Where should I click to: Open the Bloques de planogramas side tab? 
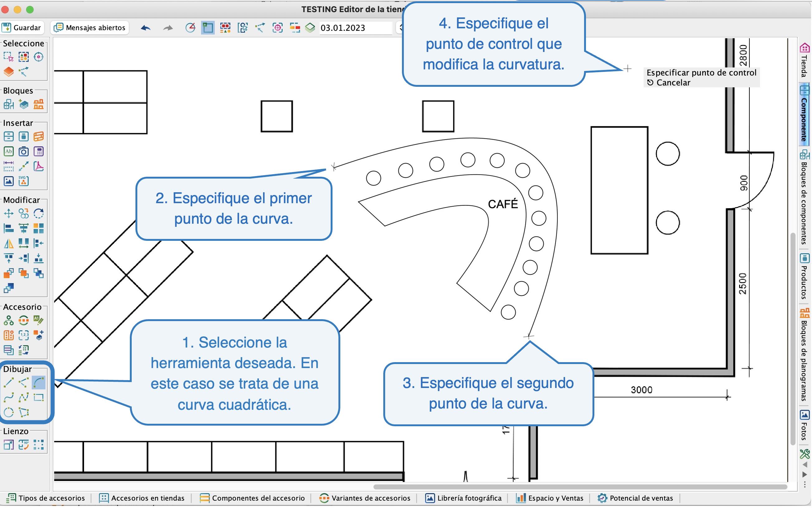point(805,355)
